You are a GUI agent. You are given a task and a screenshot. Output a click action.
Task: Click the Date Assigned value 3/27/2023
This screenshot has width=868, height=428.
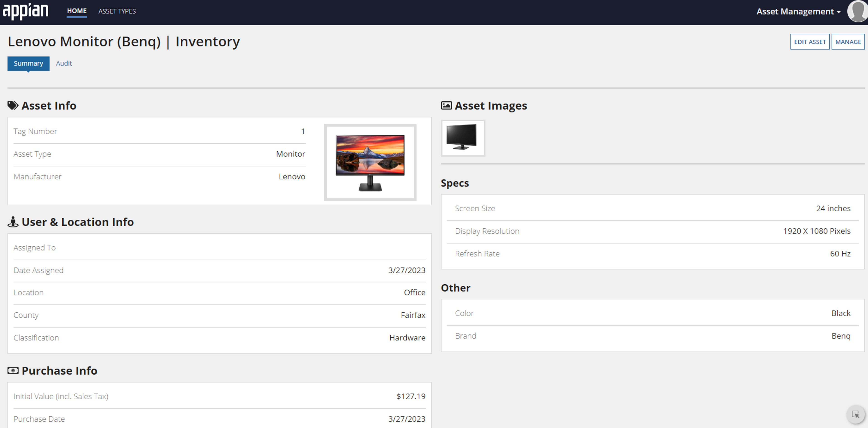[x=407, y=270]
